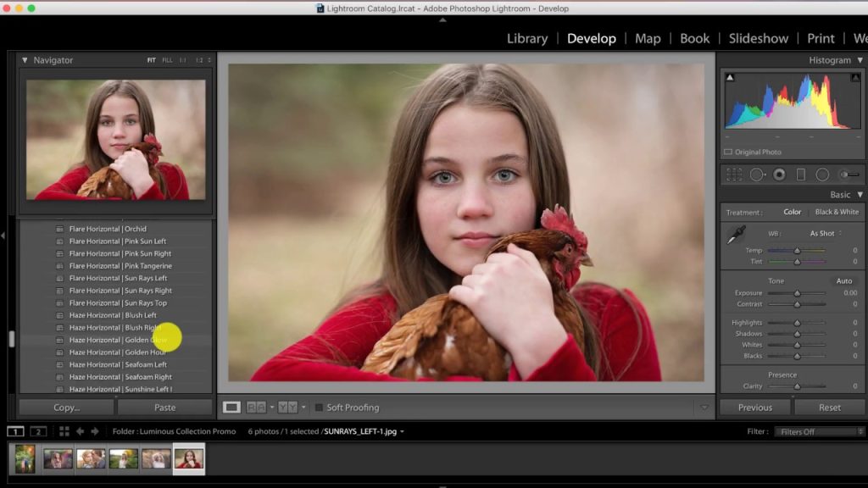The height and width of the screenshot is (488, 868).
Task: Collapse the Navigator panel
Action: click(x=25, y=60)
